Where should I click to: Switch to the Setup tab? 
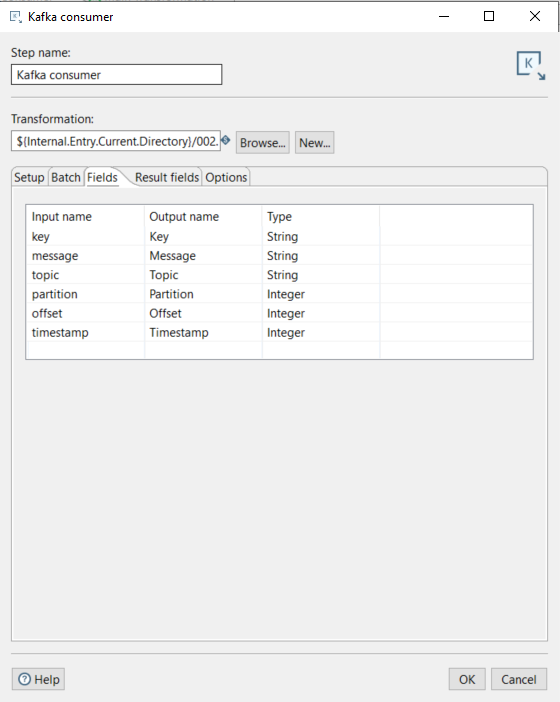coord(29,177)
